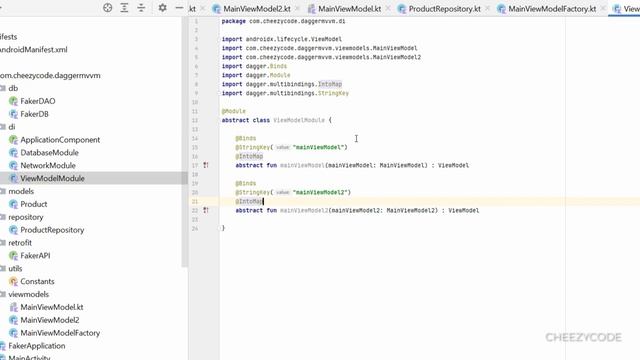Open the ProductRepository.kt tab
This screenshot has width=640, height=360.
click(x=444, y=9)
